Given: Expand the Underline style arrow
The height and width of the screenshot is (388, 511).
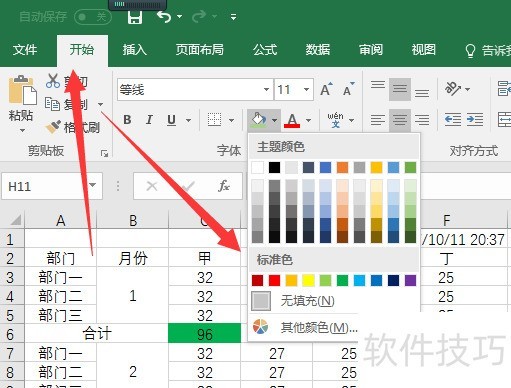Looking at the screenshot, I should 188,120.
